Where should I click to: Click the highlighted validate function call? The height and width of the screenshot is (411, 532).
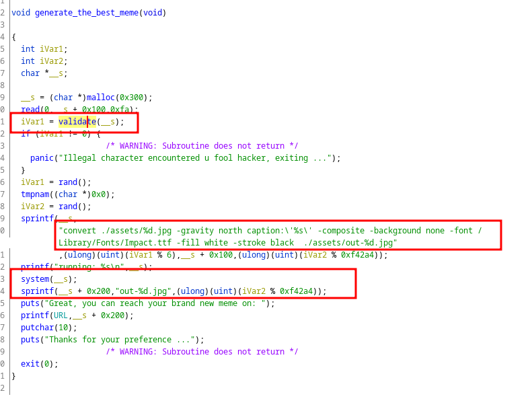tap(77, 122)
